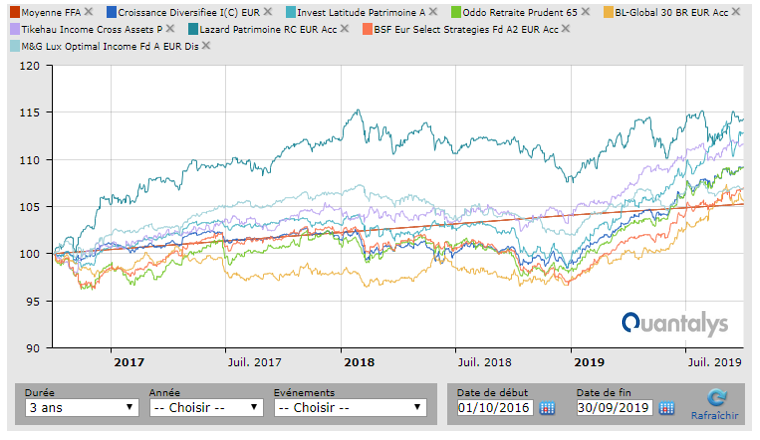Click the 115 y-axis value

[x=30, y=112]
